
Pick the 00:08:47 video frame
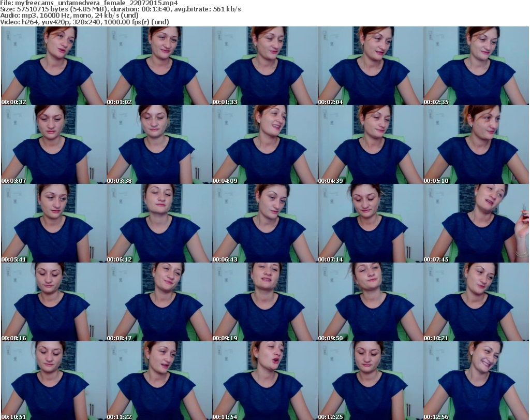[x=159, y=302]
